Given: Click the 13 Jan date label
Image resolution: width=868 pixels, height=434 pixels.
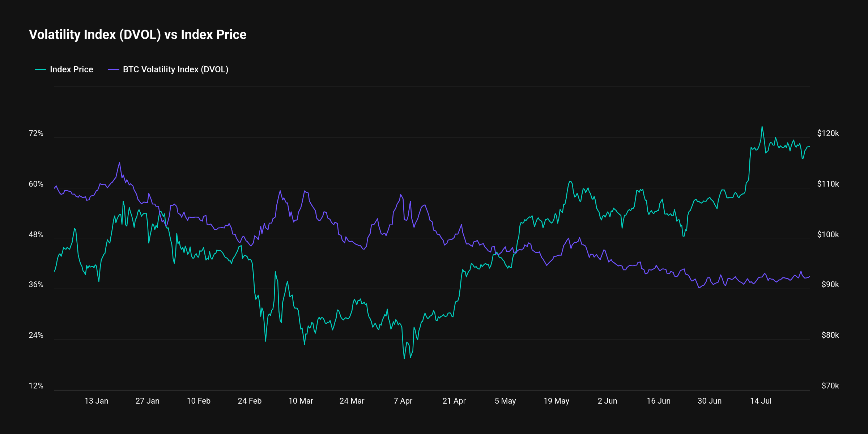Looking at the screenshot, I should 96,401.
